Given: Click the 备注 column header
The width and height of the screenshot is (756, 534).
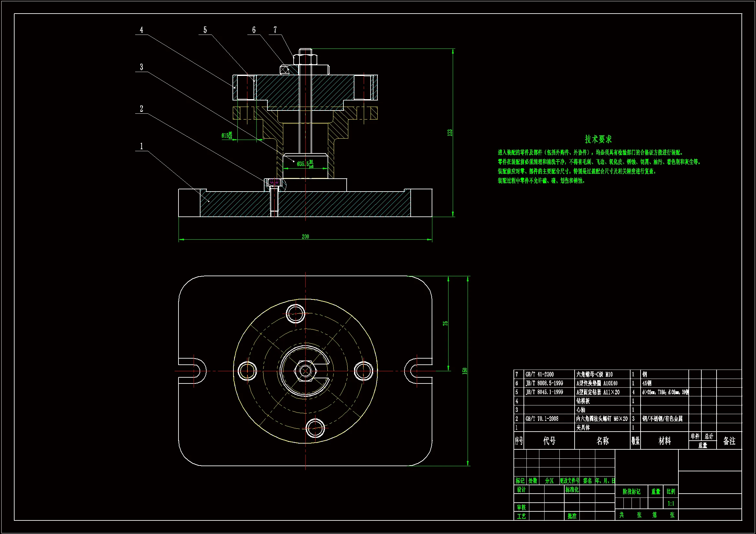Looking at the screenshot, I should [729, 441].
